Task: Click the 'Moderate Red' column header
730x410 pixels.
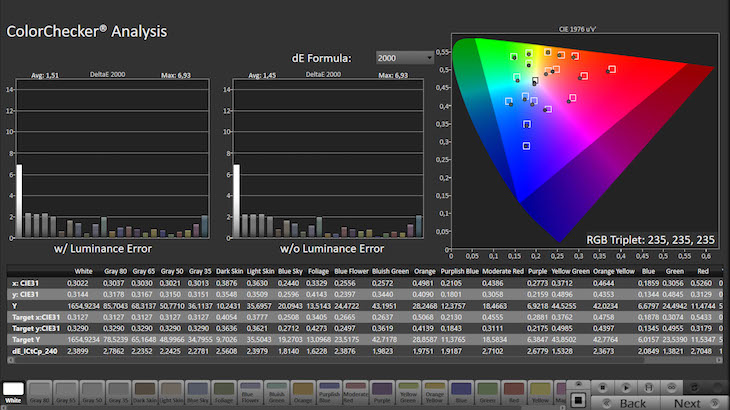Action: tap(503, 271)
